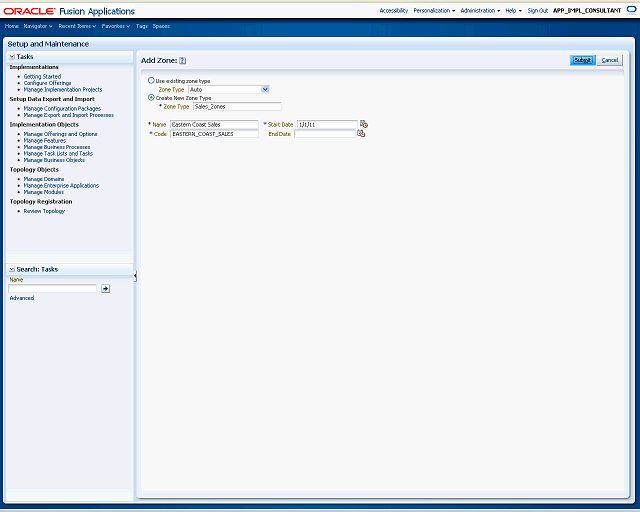
Task: Click the Sign Out link
Action: 538,11
